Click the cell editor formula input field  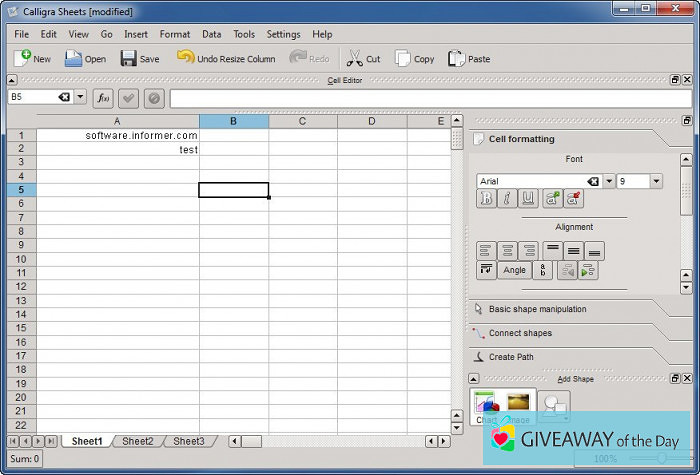pyautogui.click(x=430, y=98)
